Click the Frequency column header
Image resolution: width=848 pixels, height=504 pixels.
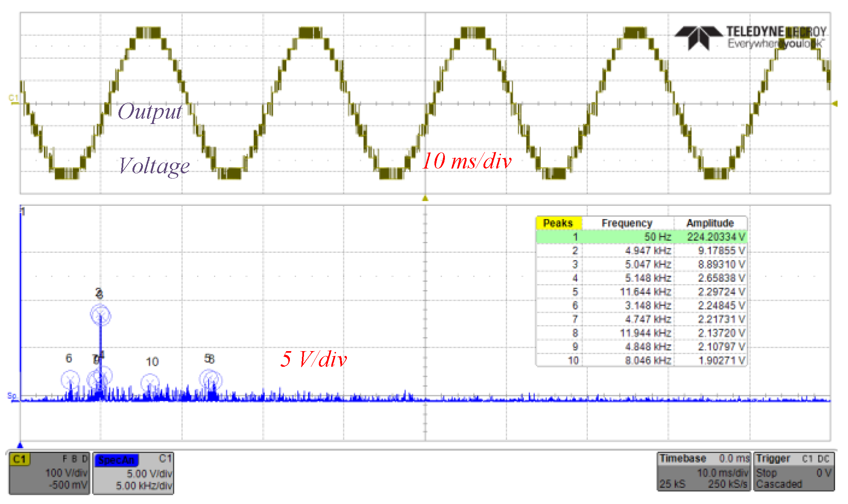pos(627,224)
